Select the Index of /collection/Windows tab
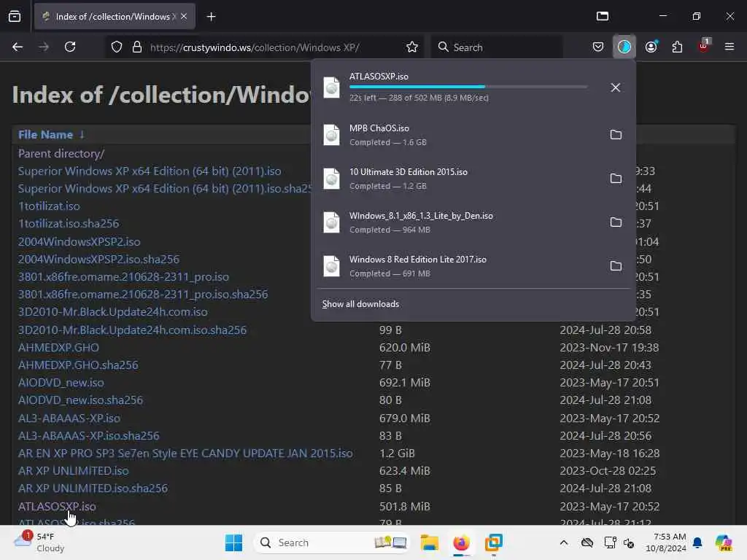Viewport: 747px width, 560px height. coord(115,16)
